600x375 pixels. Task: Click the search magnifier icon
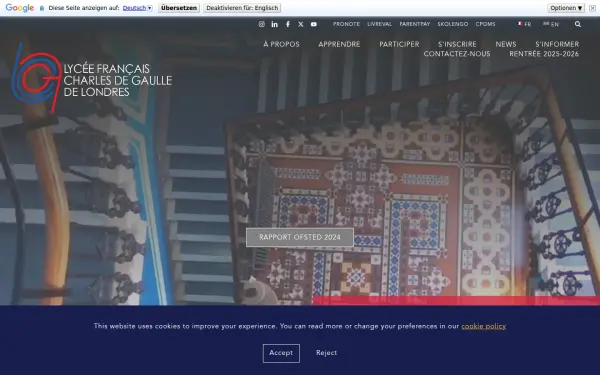(x=578, y=24)
